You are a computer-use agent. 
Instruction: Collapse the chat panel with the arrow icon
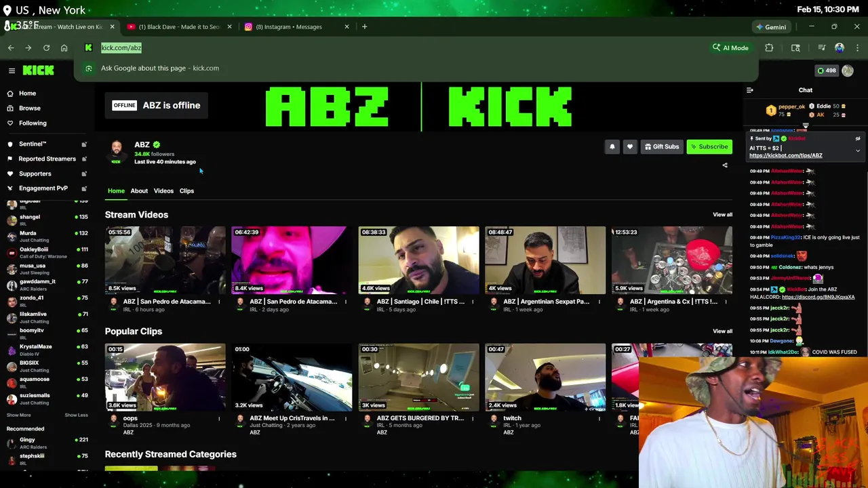tap(750, 90)
